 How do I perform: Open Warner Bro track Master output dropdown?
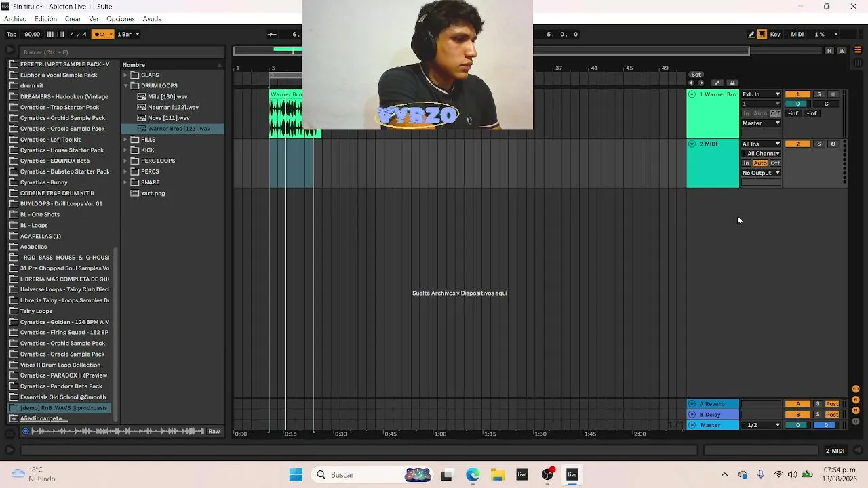(x=761, y=123)
